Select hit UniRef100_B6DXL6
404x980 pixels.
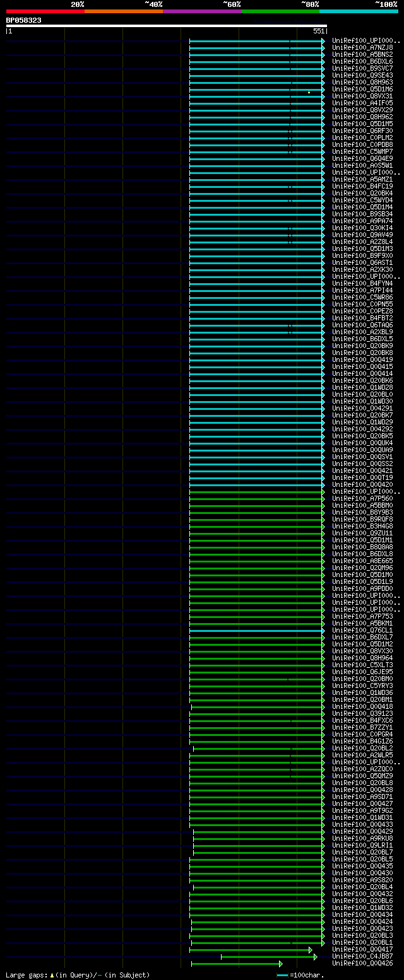(362, 61)
